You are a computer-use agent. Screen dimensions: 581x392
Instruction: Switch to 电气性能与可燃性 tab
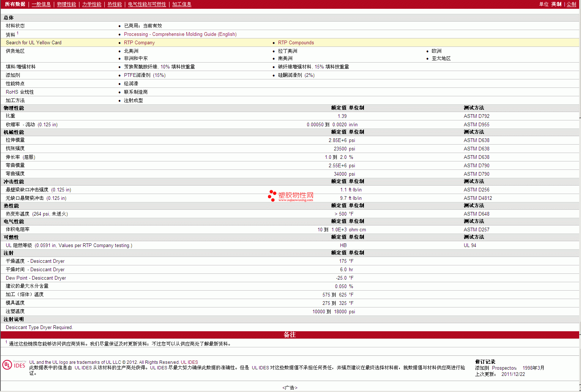(147, 4)
